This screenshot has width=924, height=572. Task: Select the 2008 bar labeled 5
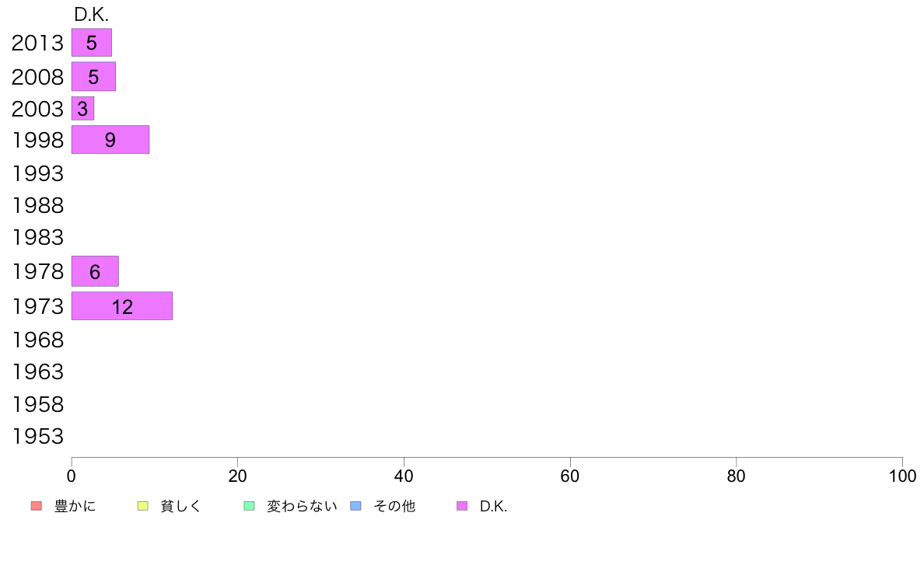(x=93, y=77)
